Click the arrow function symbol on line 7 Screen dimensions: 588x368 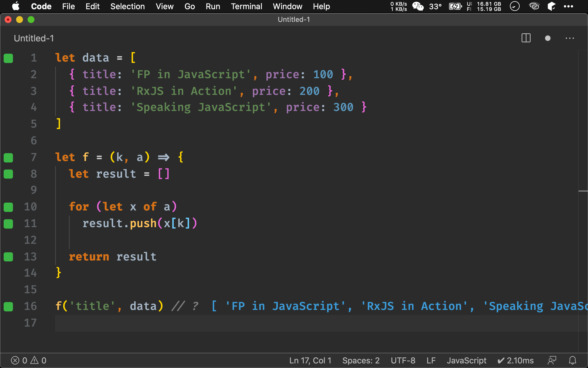(x=164, y=158)
